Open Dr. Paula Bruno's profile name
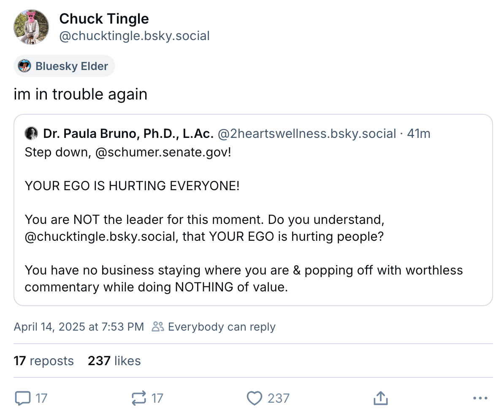The width and height of the screenshot is (504, 420). click(128, 134)
